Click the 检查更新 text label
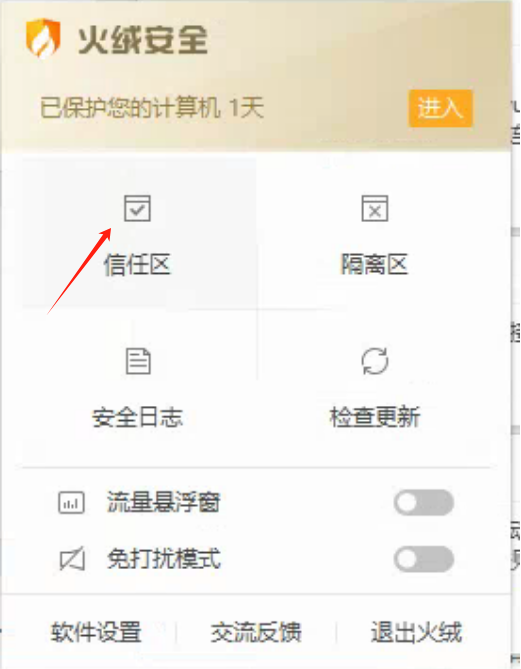The image size is (521, 669). point(375,417)
